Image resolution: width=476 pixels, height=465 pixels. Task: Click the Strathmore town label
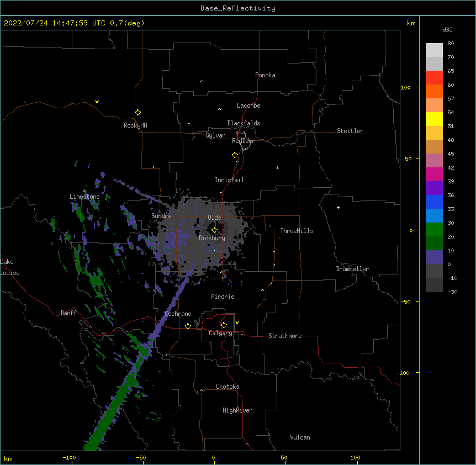(285, 336)
